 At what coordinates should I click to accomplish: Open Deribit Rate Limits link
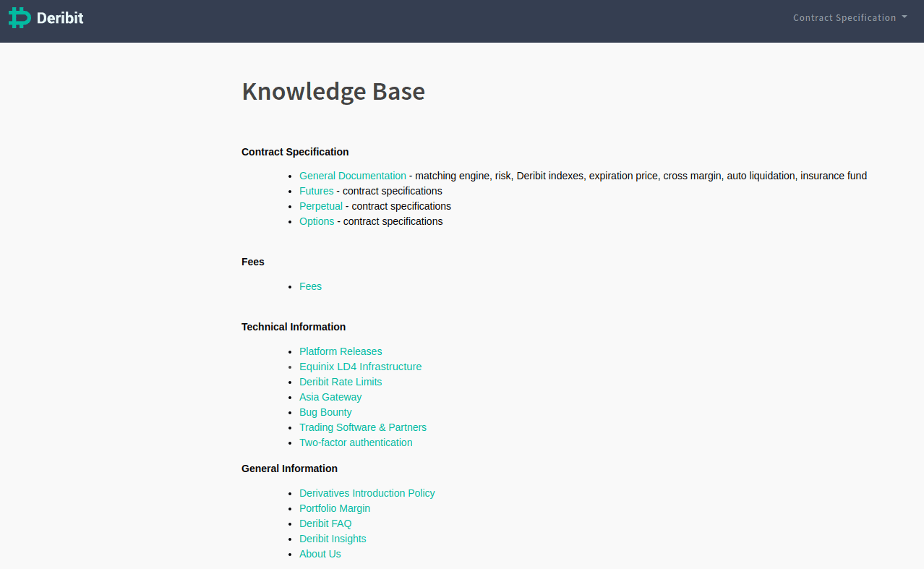[x=341, y=382]
